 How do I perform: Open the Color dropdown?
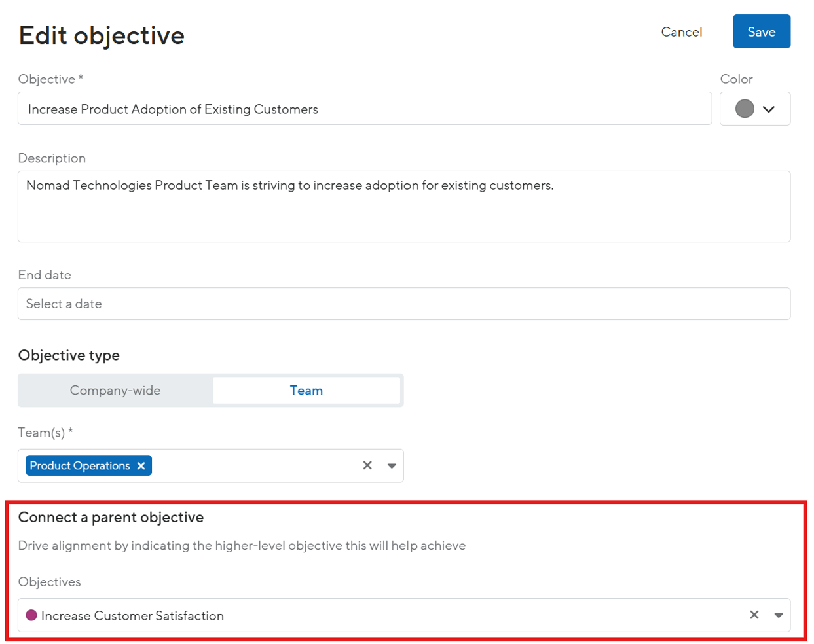[x=755, y=109]
